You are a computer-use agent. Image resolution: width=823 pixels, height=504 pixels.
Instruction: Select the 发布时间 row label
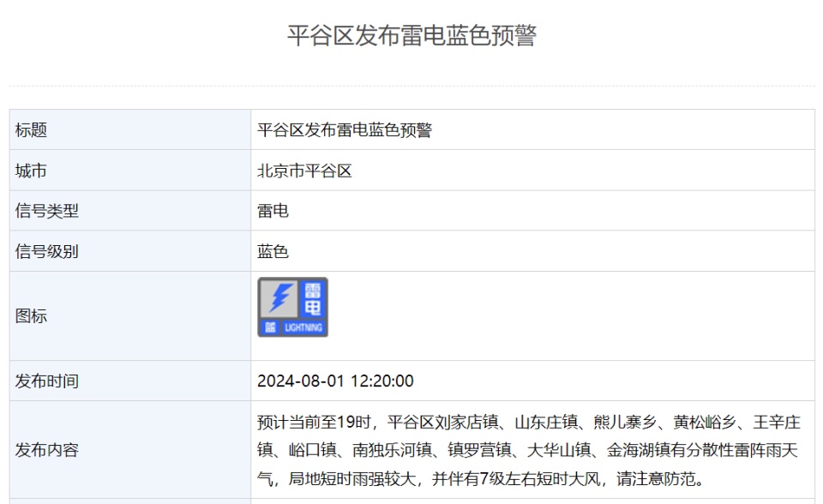[46, 381]
